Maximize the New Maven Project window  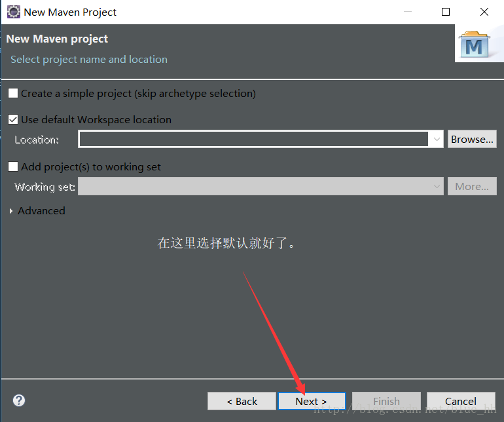[x=446, y=12]
